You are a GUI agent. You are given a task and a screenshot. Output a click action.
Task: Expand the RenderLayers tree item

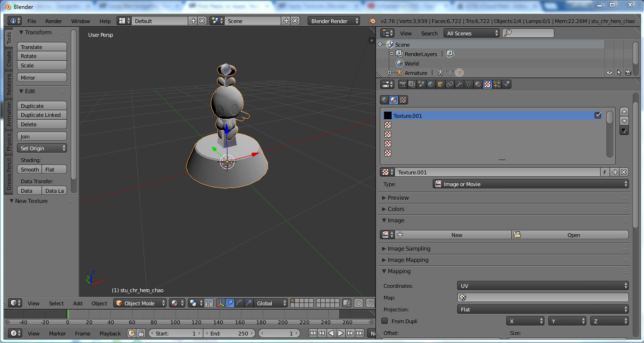(392, 54)
